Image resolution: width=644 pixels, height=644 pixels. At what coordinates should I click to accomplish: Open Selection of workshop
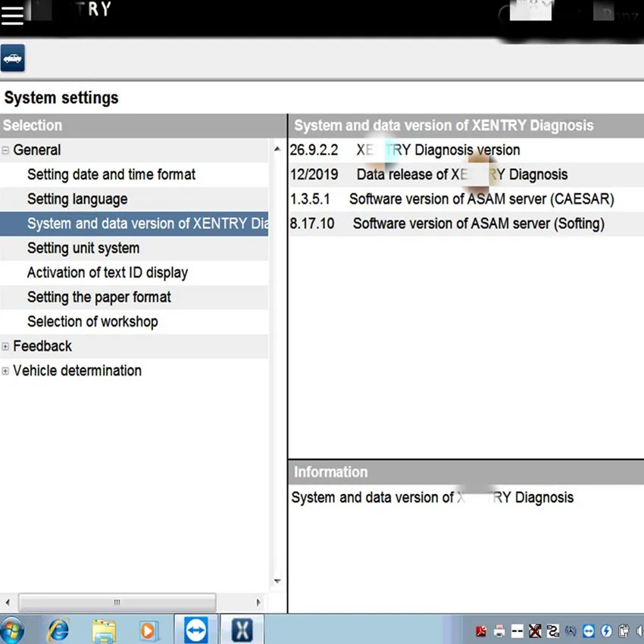(92, 321)
